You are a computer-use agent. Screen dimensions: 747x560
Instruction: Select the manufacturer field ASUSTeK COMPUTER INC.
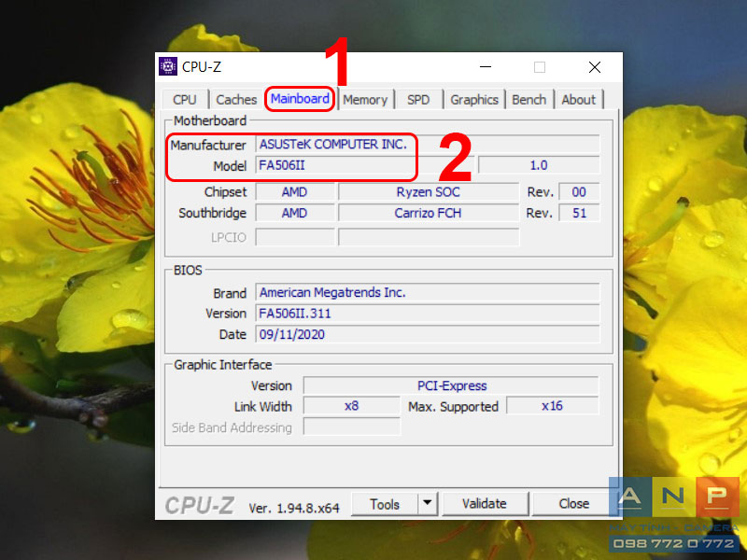point(428,145)
